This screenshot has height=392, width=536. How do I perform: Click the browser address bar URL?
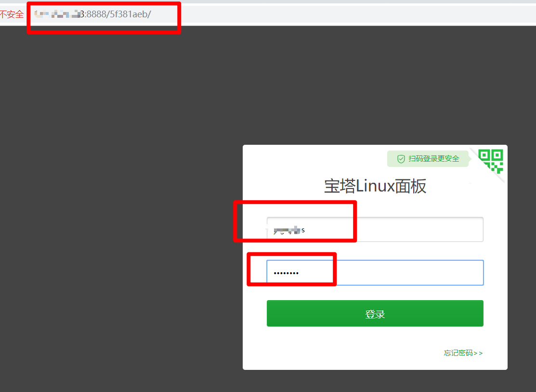click(92, 14)
